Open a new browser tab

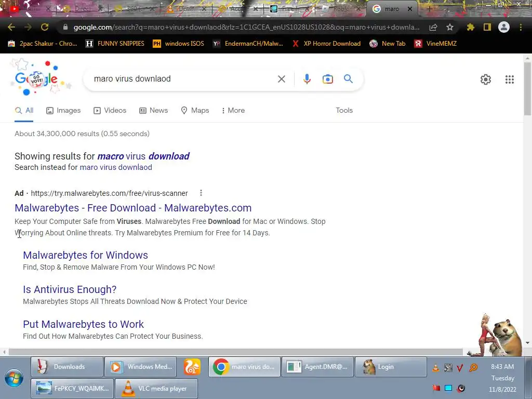tap(429, 9)
